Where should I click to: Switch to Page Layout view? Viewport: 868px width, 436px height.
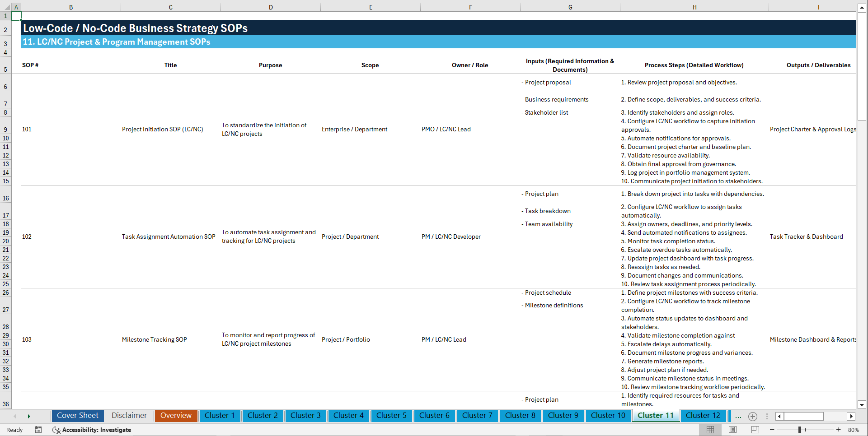click(732, 430)
